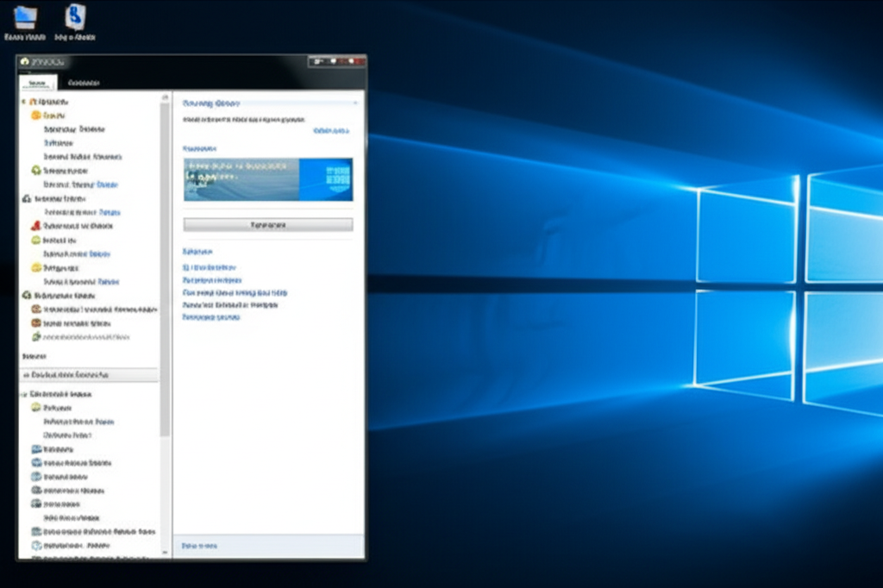This screenshot has height=588, width=883.
Task: Open the blue banner image in the right pane
Action: tap(268, 179)
